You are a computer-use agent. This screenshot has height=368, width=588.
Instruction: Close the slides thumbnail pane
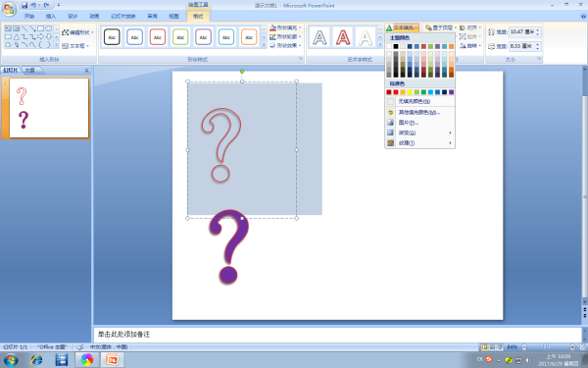pos(86,71)
